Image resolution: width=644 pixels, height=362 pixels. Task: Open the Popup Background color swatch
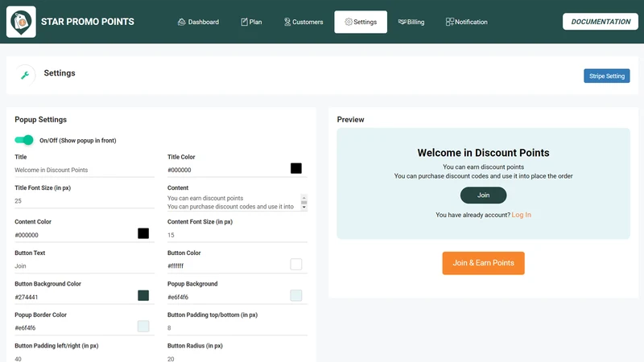coord(295,295)
